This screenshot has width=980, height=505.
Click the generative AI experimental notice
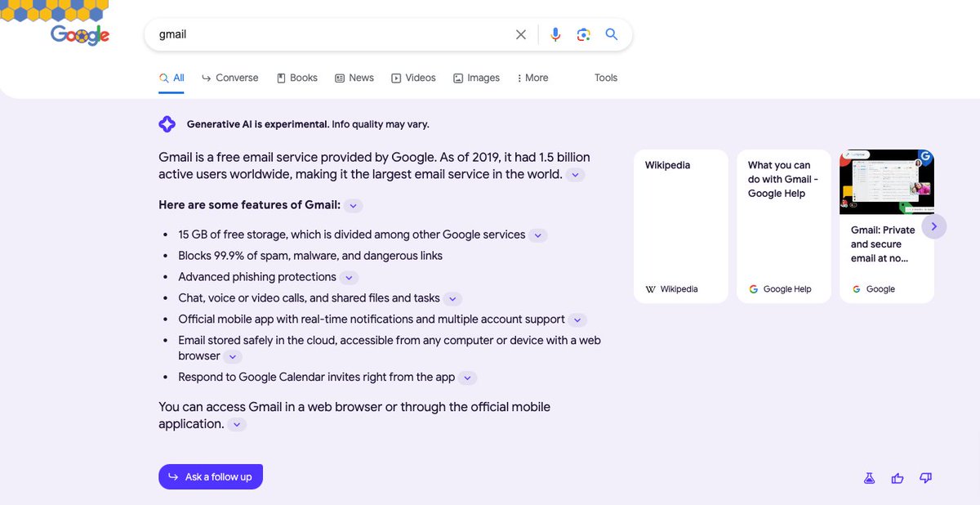coord(308,124)
